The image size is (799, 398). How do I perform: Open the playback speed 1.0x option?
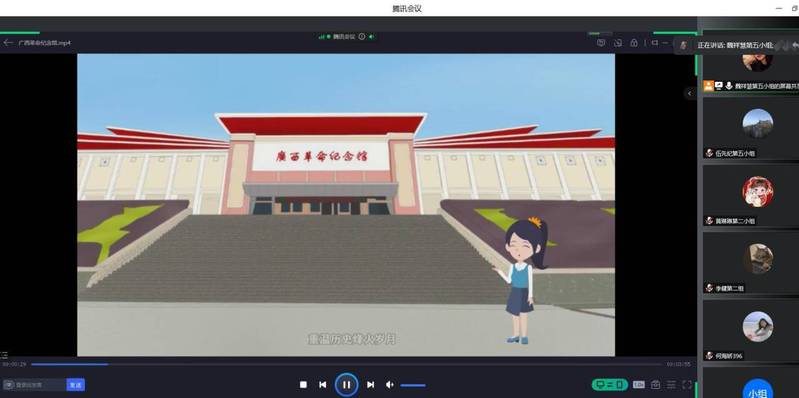(x=639, y=385)
